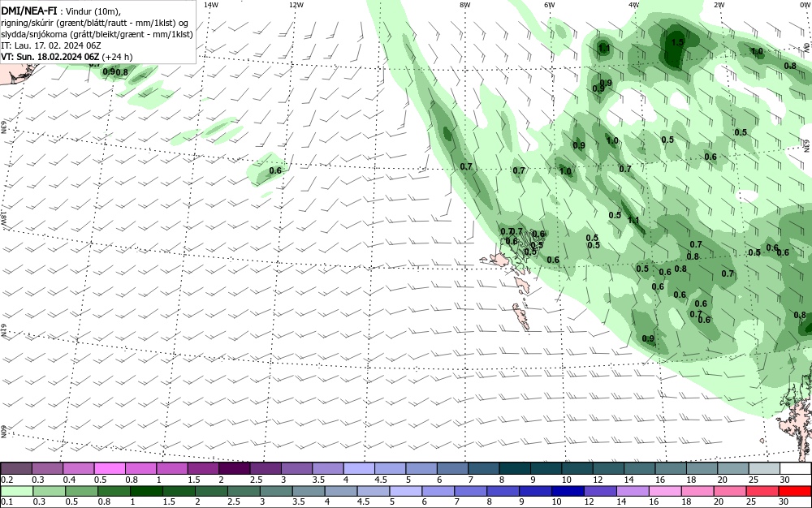The width and height of the screenshot is (812, 508).
Task: Click the slydda/snjókoma legend description line
Action: 97,34
